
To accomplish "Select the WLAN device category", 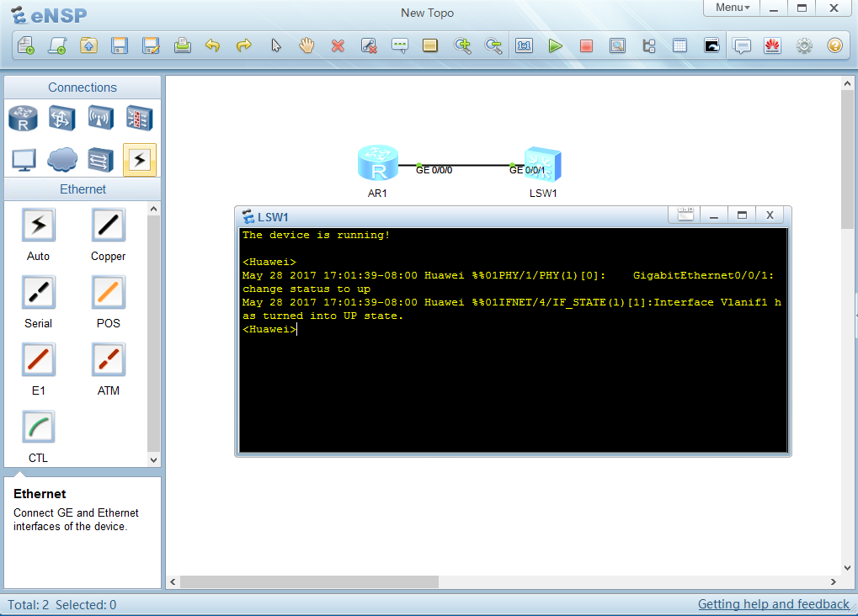I will 101,118.
